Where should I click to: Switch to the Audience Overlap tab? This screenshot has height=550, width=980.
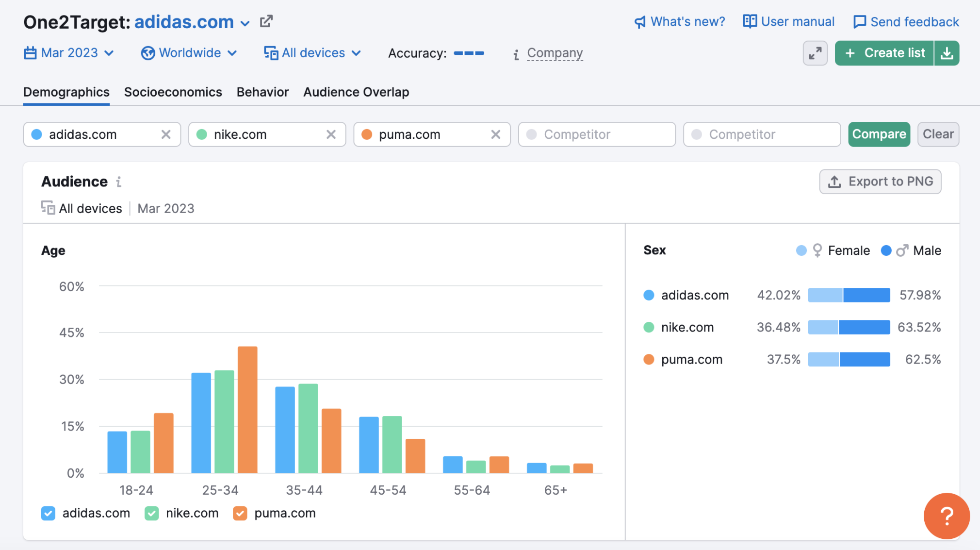coord(356,92)
